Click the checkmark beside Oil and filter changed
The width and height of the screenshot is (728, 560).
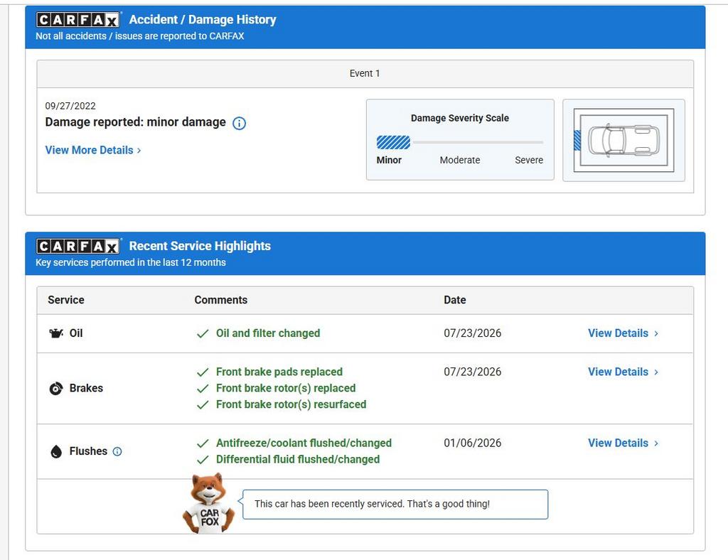coord(203,333)
